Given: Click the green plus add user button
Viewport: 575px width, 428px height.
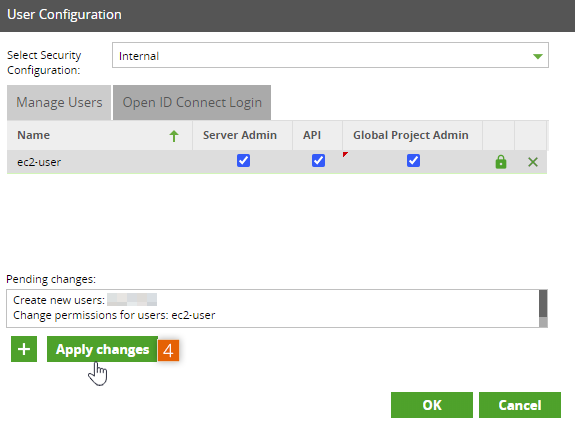Looking at the screenshot, I should click(x=24, y=349).
